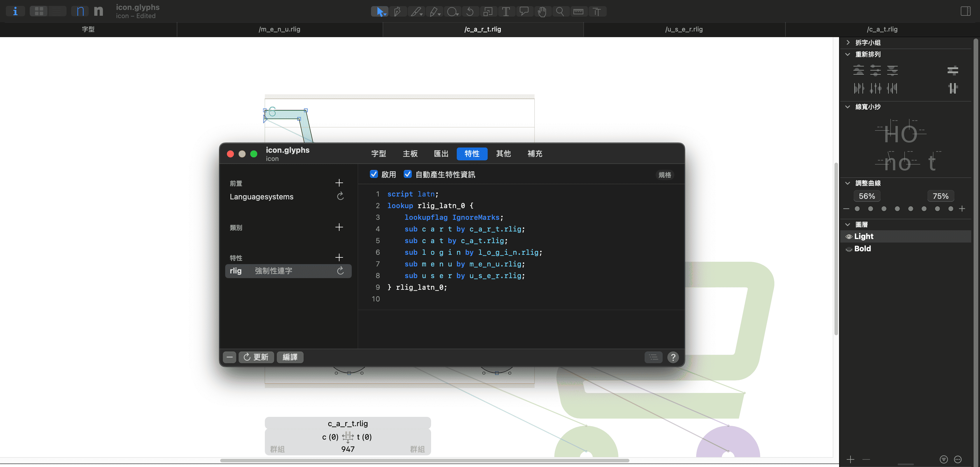The width and height of the screenshot is (980, 467).
Task: Uncheck the 啟用 checkbox
Action: tap(374, 174)
